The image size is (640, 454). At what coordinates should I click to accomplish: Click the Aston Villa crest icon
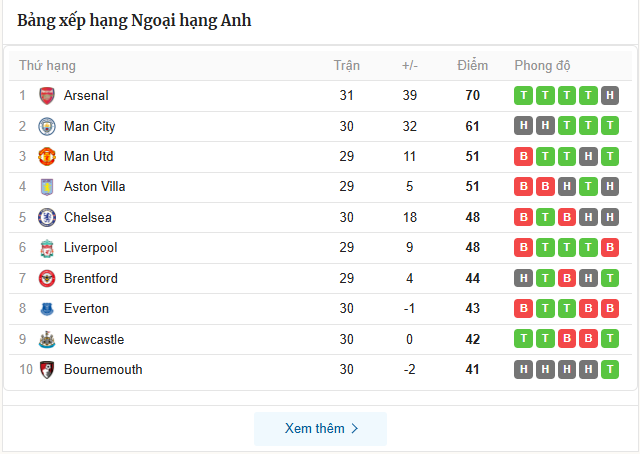coord(47,187)
